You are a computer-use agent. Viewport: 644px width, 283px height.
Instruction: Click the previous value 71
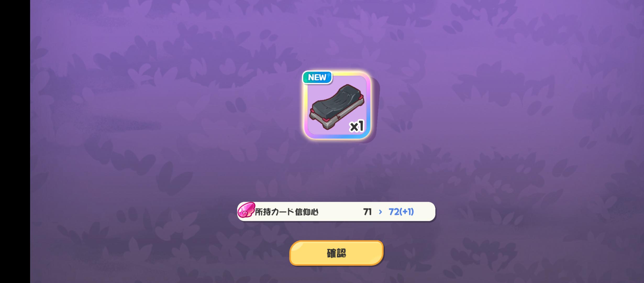click(368, 212)
